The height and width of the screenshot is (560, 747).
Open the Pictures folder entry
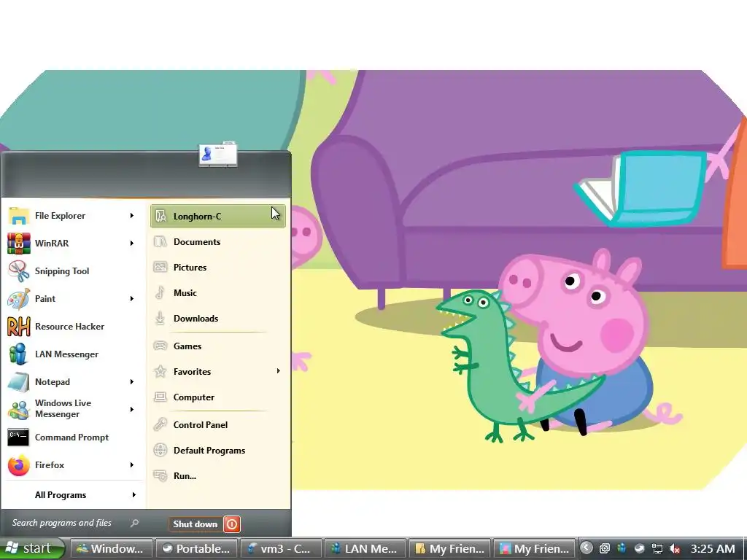coord(217,268)
